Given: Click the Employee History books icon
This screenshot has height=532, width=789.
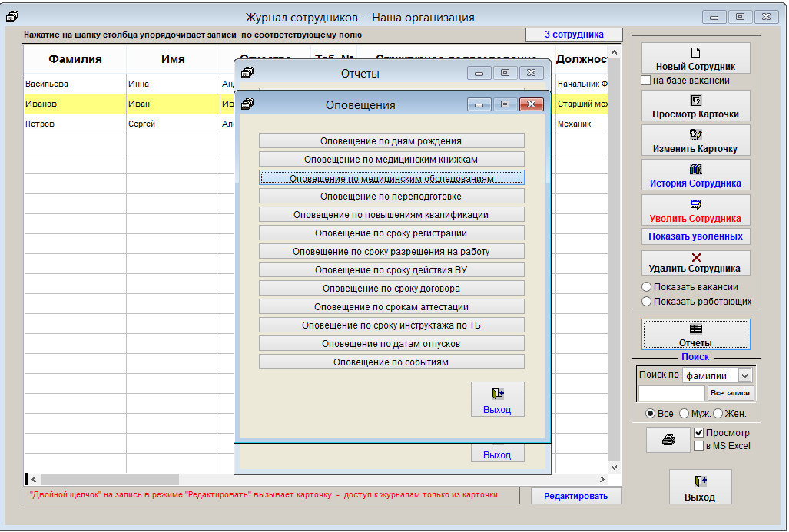Looking at the screenshot, I should [x=695, y=170].
